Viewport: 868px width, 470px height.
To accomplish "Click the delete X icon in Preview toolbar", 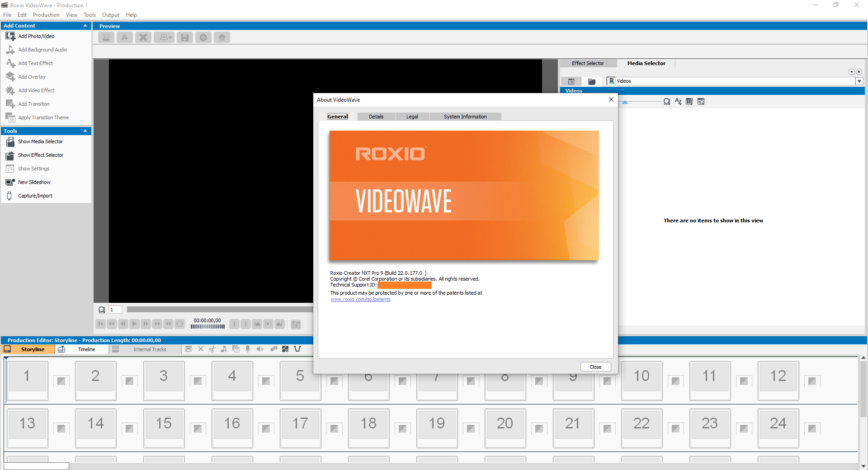I will pos(143,38).
